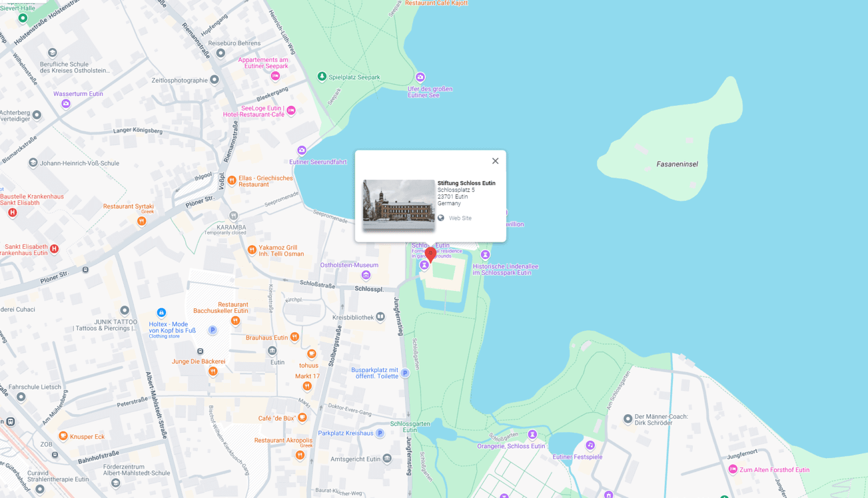The height and width of the screenshot is (498, 868).
Task: Click the Ufer des großen Eutiner See icon
Action: (421, 77)
